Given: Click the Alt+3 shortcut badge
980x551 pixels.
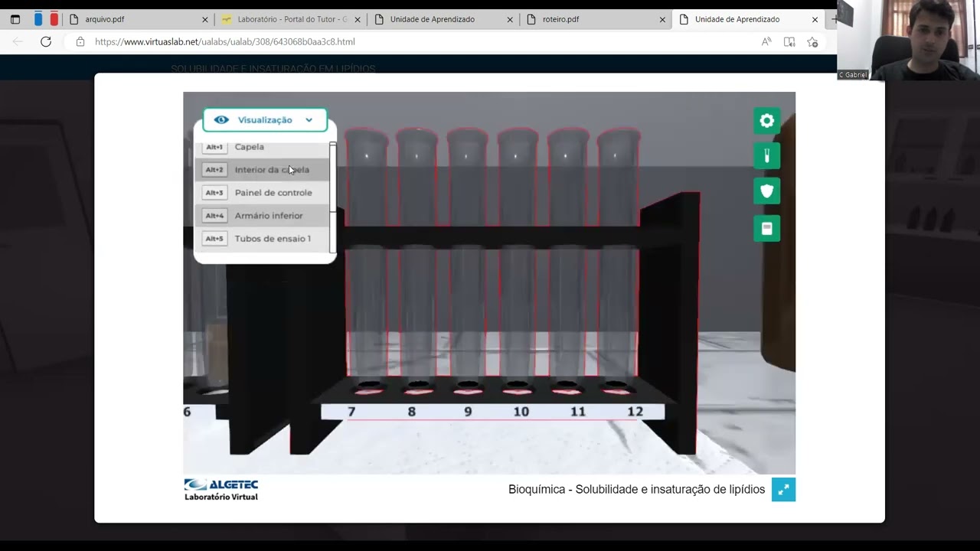Looking at the screenshot, I should (214, 193).
